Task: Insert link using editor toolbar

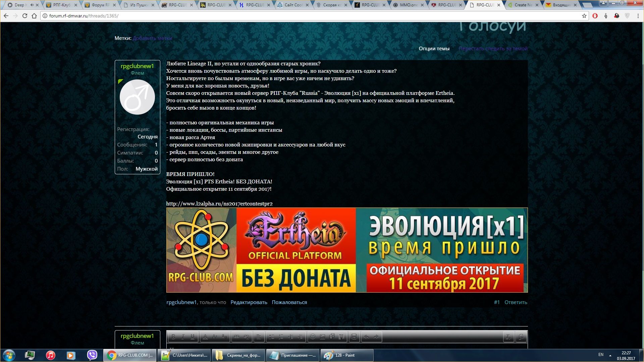Action: click(237, 337)
